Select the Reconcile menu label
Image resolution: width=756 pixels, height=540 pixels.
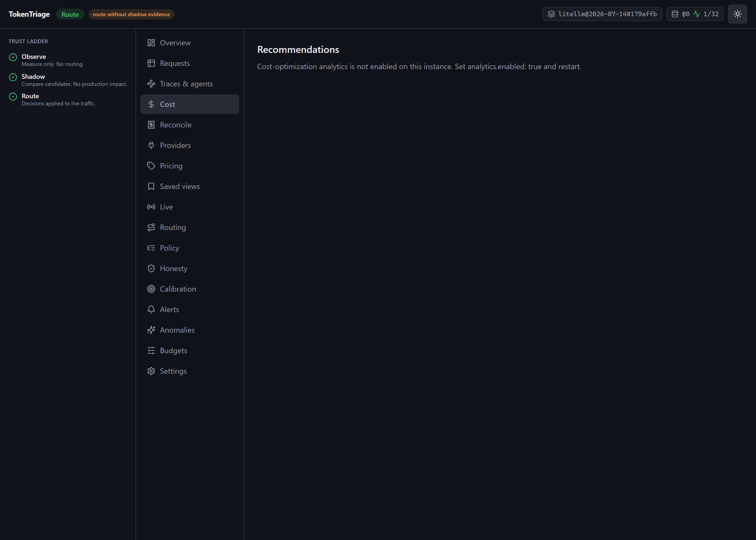175,125
